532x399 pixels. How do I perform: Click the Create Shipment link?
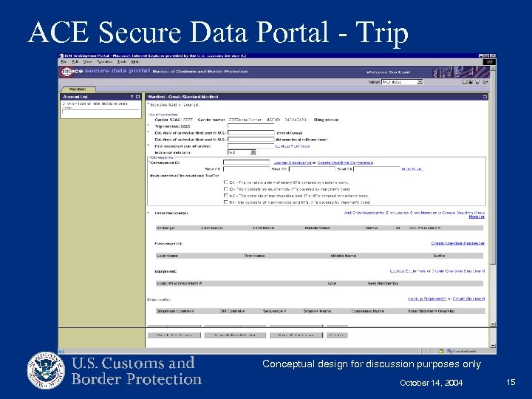(x=468, y=299)
